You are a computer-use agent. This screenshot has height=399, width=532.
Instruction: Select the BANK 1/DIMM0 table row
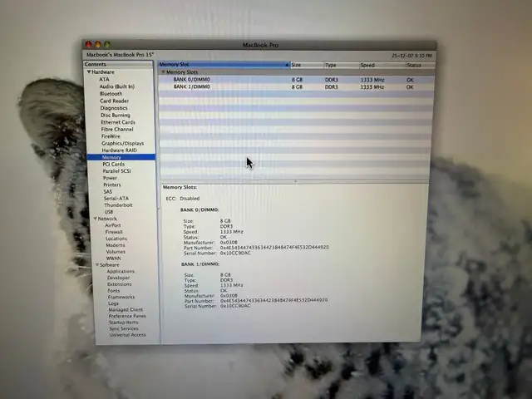point(296,86)
